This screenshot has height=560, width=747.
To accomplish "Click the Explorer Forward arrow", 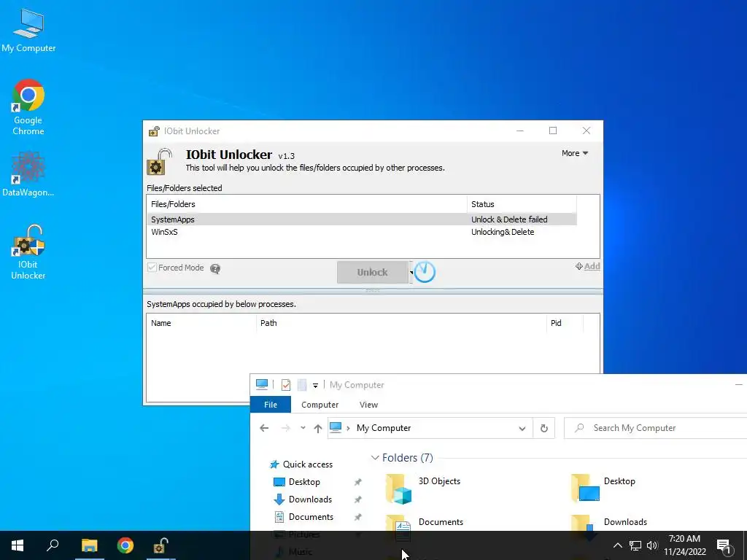I will click(286, 428).
